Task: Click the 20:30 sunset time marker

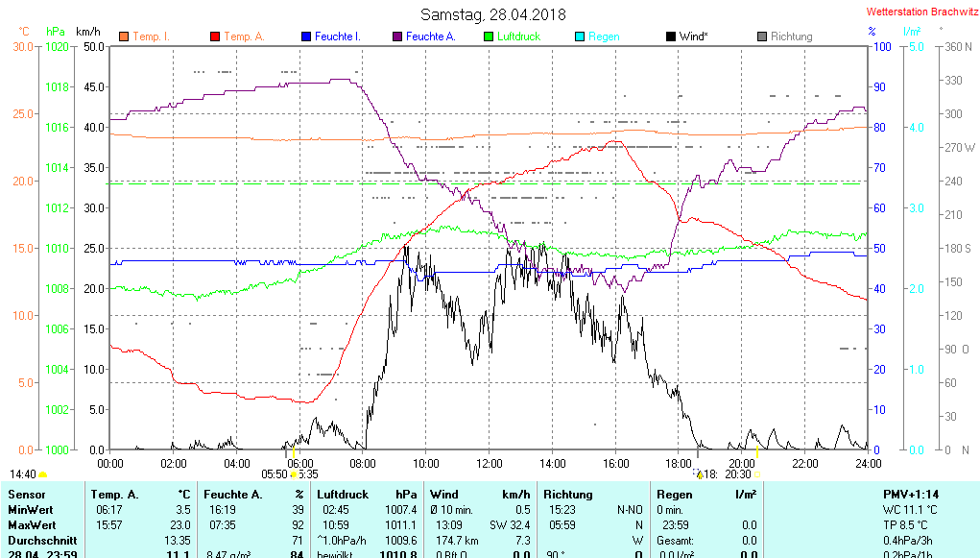Action: tap(737, 474)
